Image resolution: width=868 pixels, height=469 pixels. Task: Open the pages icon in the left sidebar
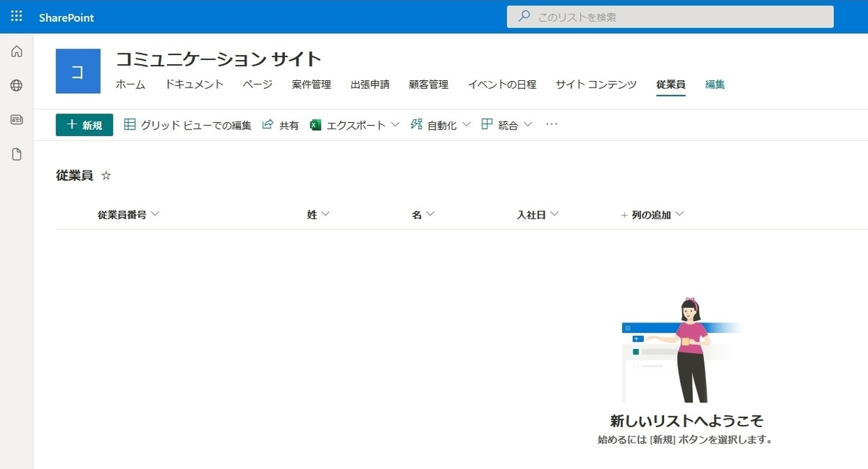click(16, 154)
